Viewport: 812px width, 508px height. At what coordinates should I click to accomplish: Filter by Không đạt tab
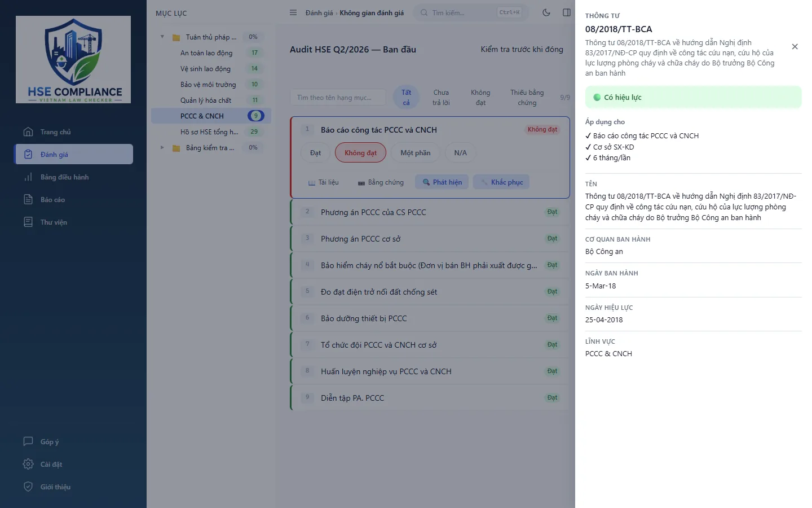pyautogui.click(x=480, y=97)
